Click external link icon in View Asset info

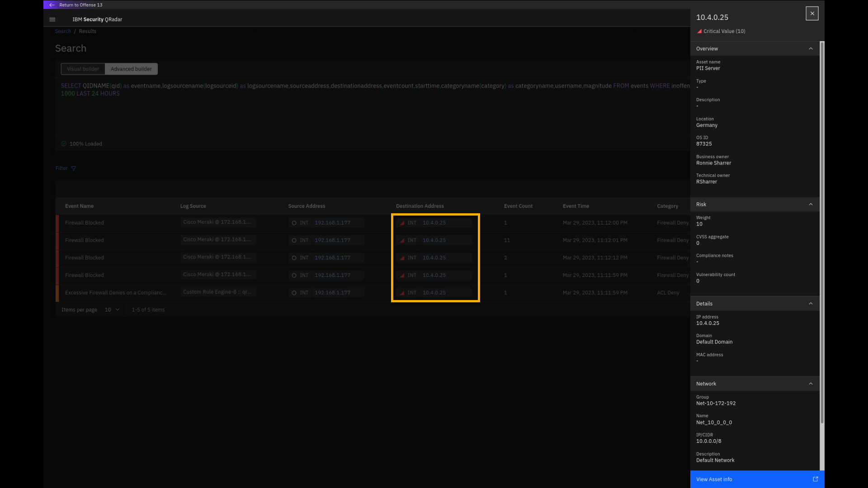[x=816, y=479]
